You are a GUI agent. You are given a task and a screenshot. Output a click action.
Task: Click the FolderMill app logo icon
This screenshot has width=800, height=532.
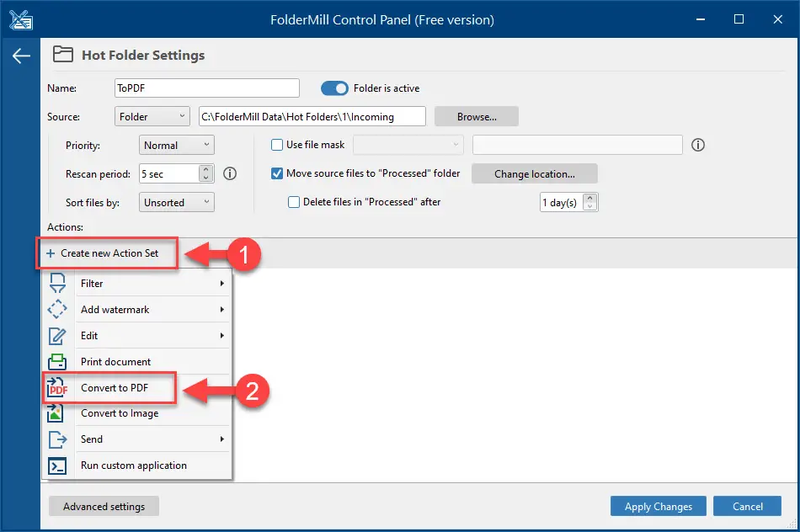point(21,20)
